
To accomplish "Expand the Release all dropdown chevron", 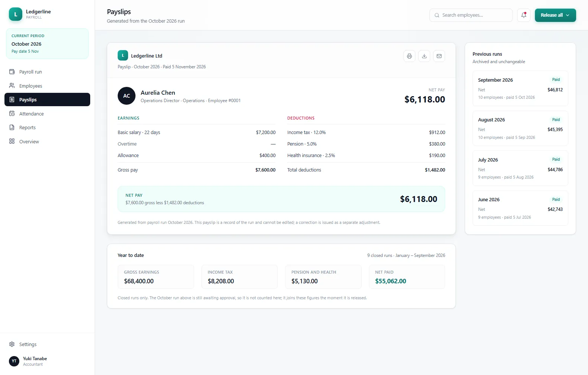I will (x=568, y=15).
